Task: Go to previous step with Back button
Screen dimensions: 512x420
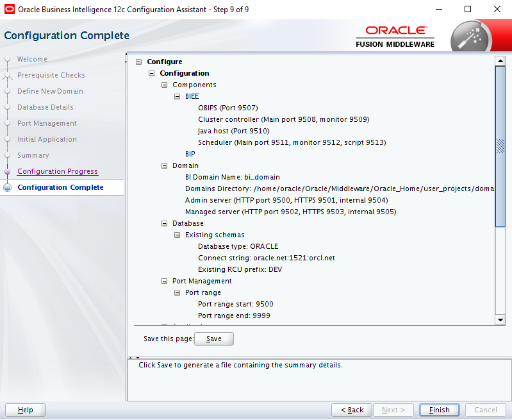Action: [x=352, y=410]
